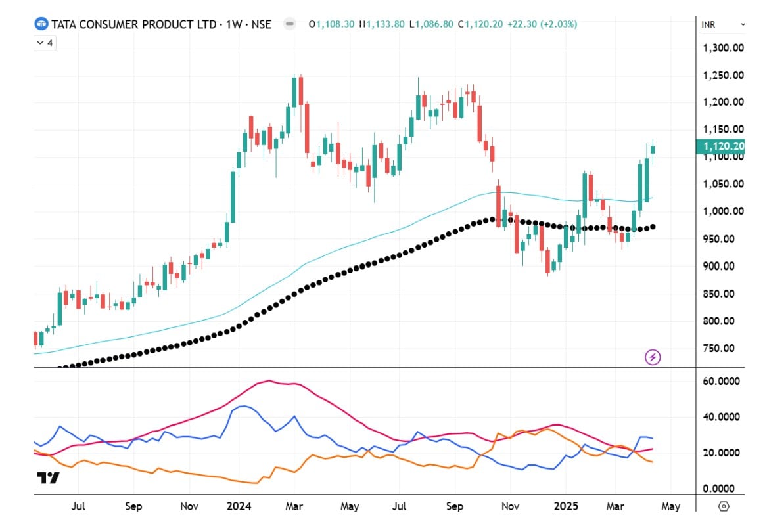Click the Sep label near chart's left side
This screenshot has width=765, height=532.
click(x=133, y=506)
